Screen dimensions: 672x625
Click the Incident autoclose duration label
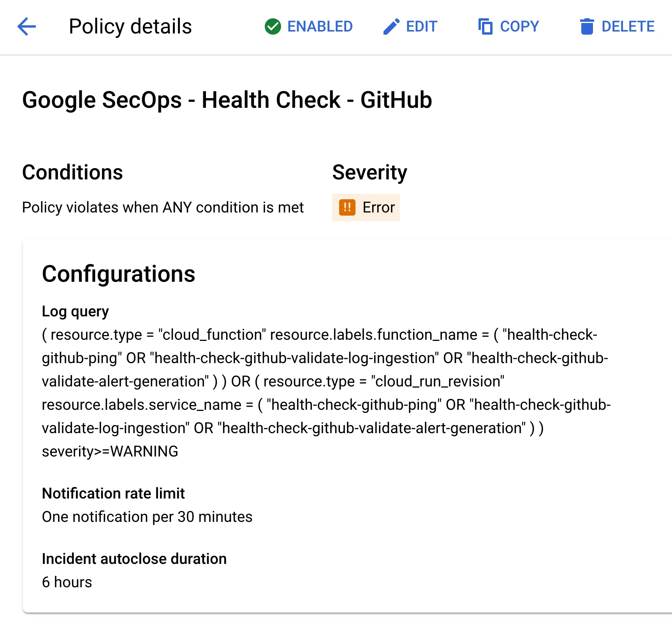point(134,559)
